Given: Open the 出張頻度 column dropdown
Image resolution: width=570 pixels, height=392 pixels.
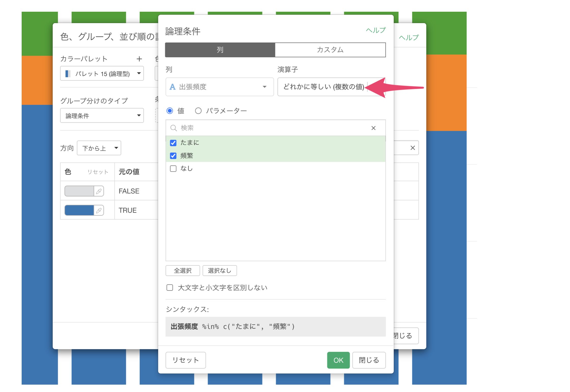Looking at the screenshot, I should point(219,87).
